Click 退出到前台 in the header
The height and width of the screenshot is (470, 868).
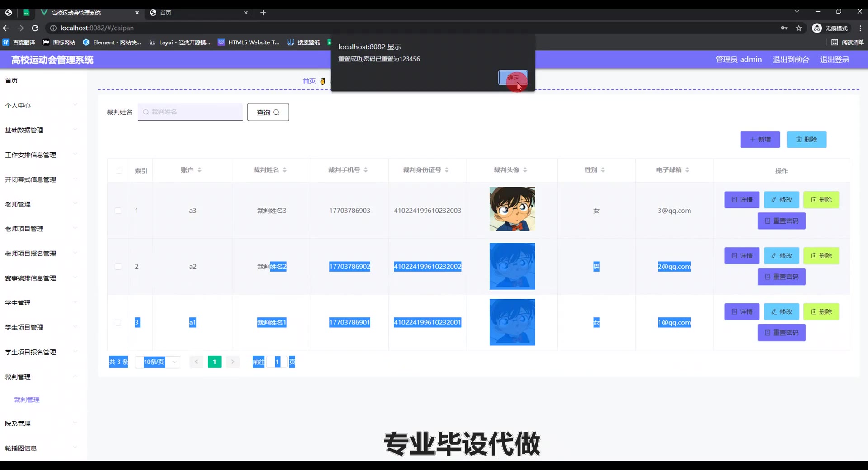coord(791,60)
